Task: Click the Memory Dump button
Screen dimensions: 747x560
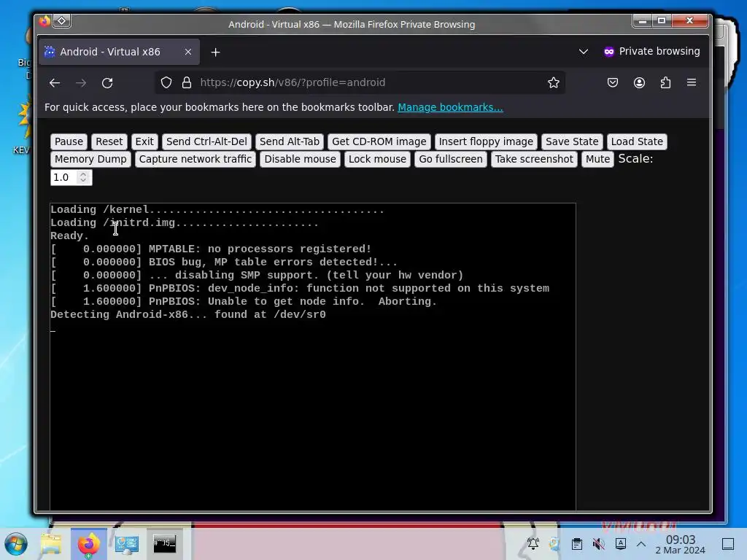Action: click(90, 159)
